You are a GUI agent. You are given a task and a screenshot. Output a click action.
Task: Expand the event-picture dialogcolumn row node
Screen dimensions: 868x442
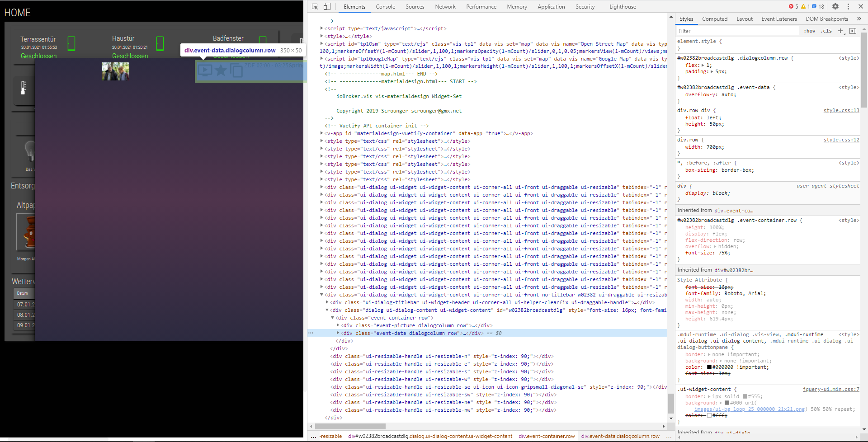click(x=338, y=325)
